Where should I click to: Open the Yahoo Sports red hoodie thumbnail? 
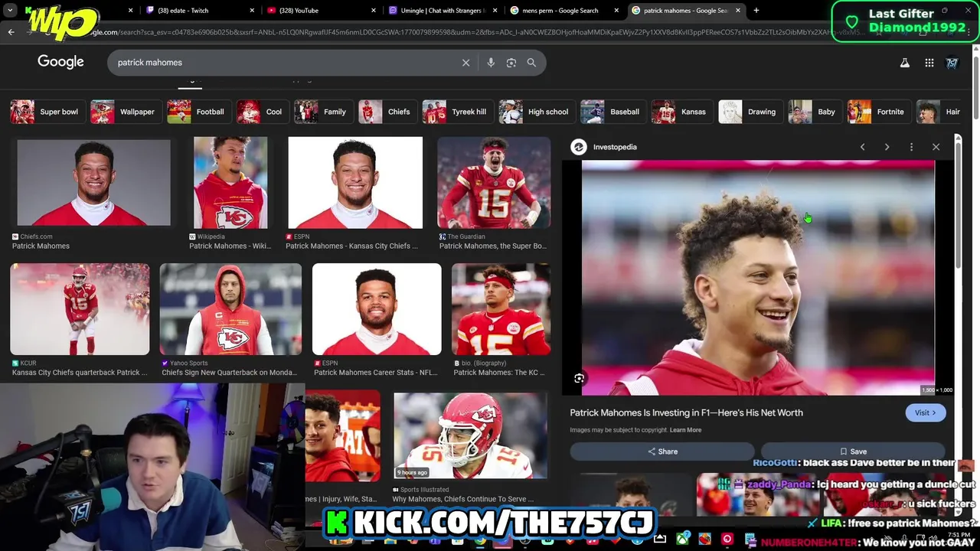(x=230, y=309)
